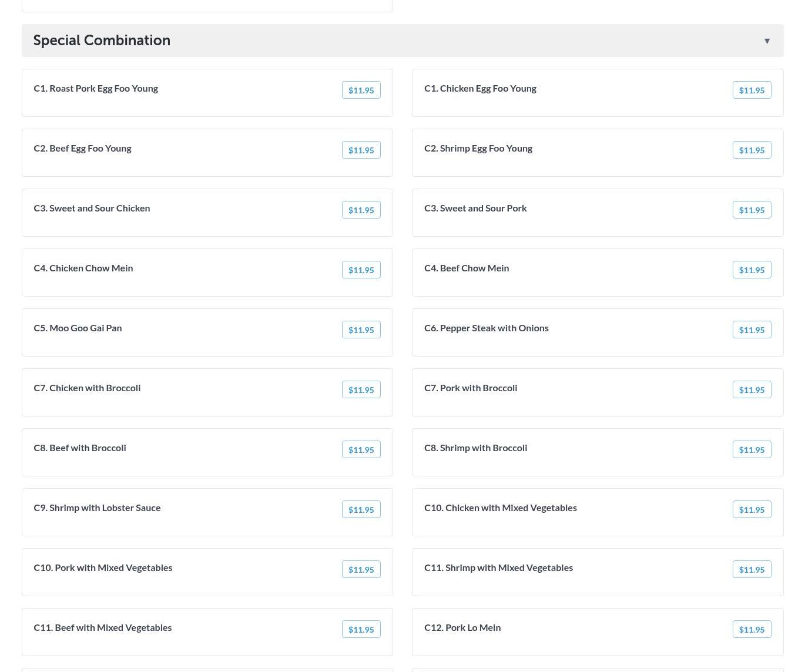Select C11. Beef with Mixed Vegetables
The image size is (805, 672).
[103, 628]
